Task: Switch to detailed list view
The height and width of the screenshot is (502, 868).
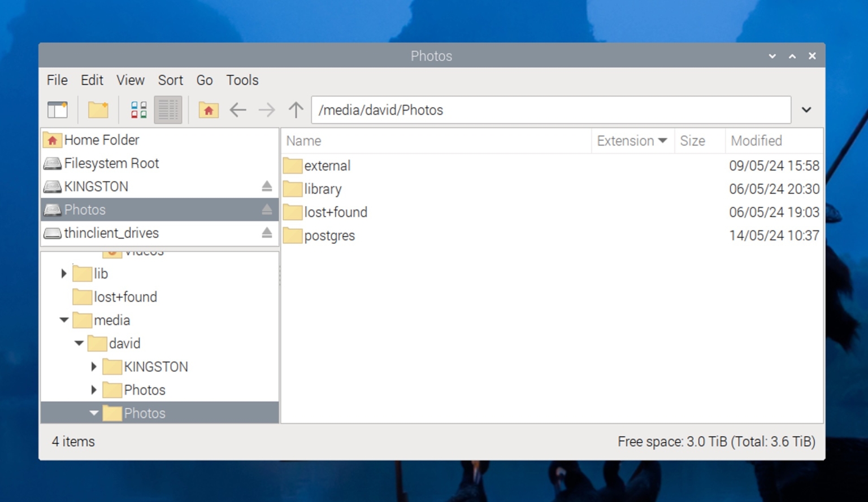Action: pyautogui.click(x=168, y=110)
